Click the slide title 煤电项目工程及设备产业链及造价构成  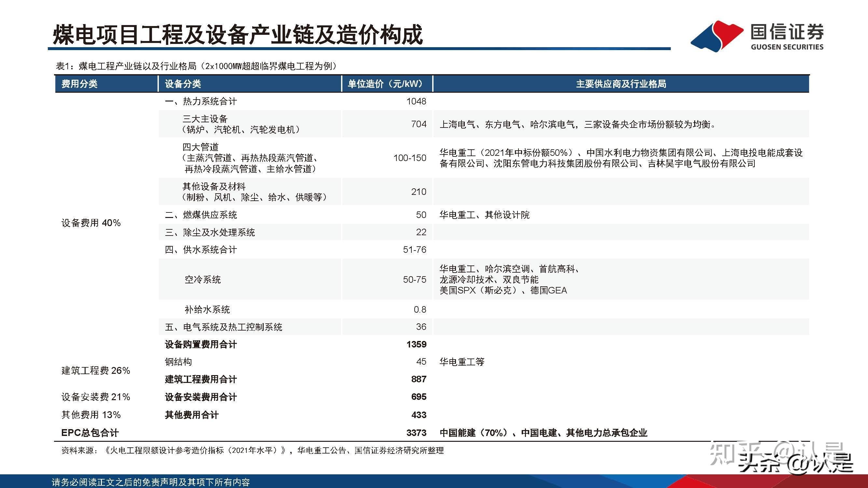(238, 34)
